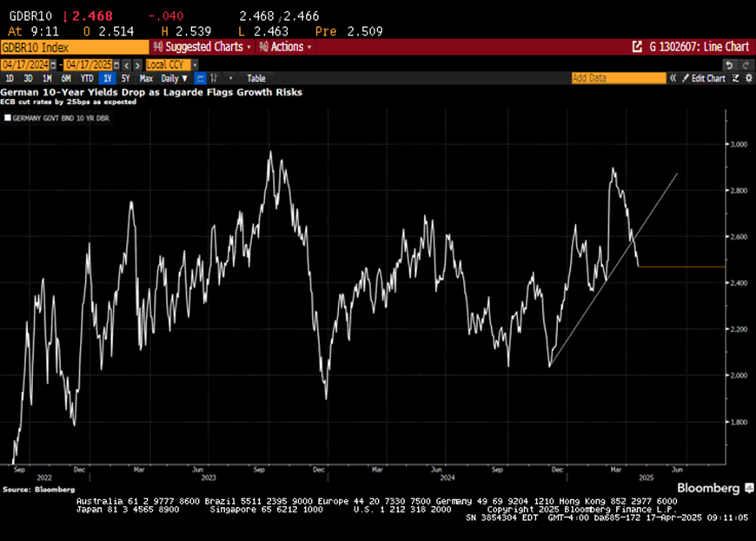Click the previous date range arrow
The width and height of the screenshot is (756, 541).
(x=126, y=65)
